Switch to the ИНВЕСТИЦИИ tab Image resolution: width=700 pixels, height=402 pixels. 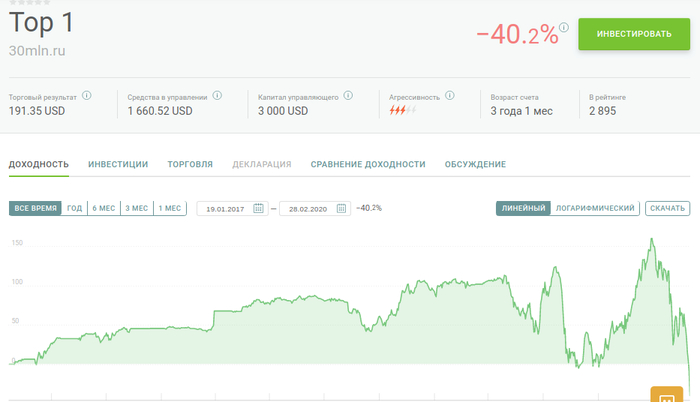coord(118,164)
